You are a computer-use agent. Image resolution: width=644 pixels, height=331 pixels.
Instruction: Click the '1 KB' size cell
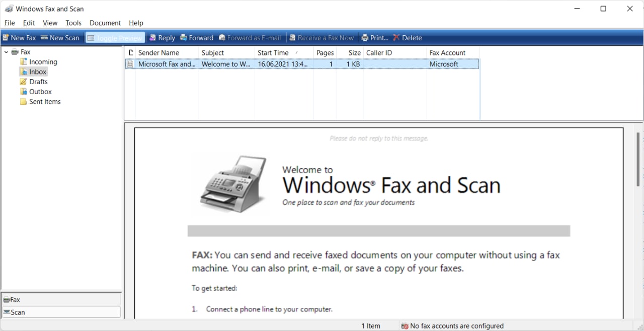coord(353,64)
